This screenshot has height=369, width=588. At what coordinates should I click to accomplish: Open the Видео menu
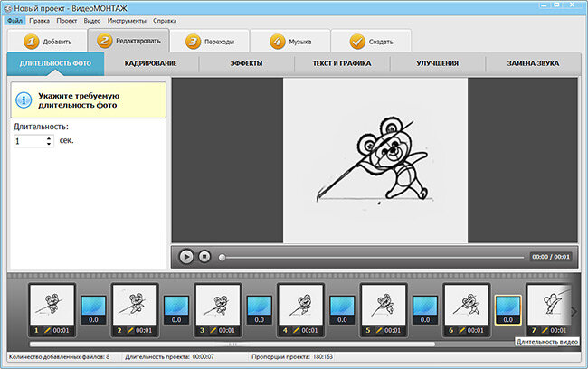click(92, 21)
